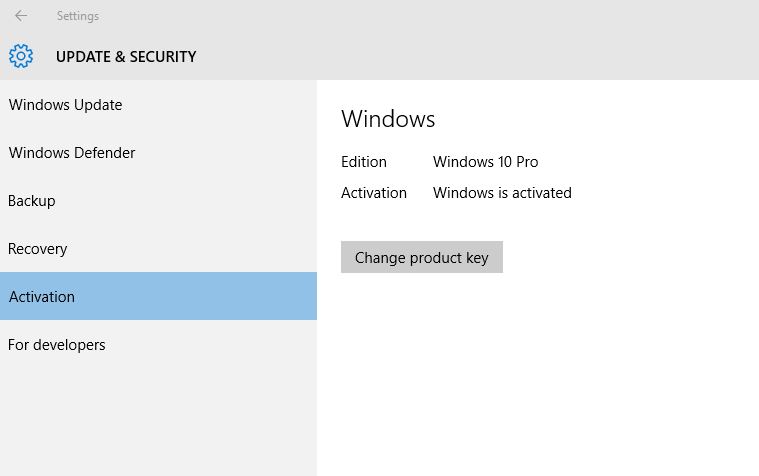Click the Windows 10 Pro edition value
The image size is (759, 476).
click(485, 162)
